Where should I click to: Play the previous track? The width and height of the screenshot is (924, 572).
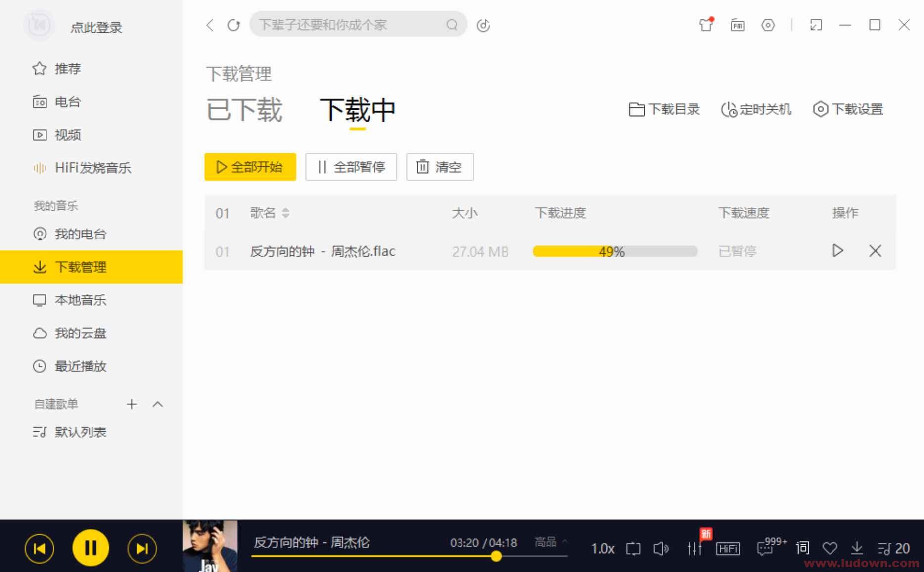point(40,548)
